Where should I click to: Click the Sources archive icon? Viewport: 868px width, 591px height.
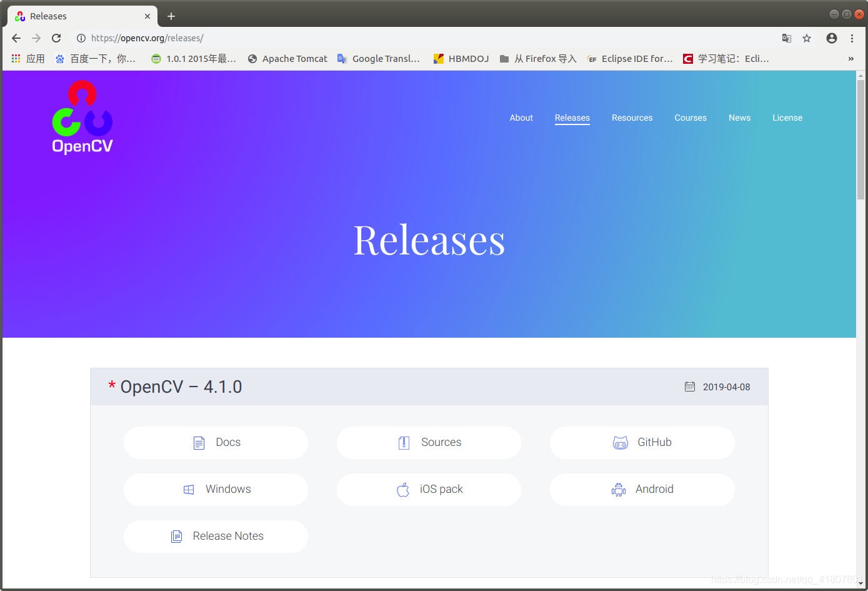click(404, 443)
